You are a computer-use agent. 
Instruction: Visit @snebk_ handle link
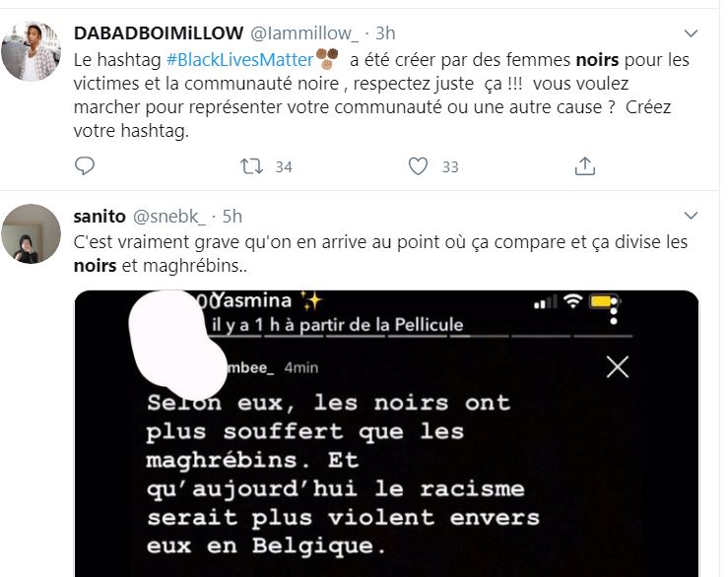[x=169, y=217]
